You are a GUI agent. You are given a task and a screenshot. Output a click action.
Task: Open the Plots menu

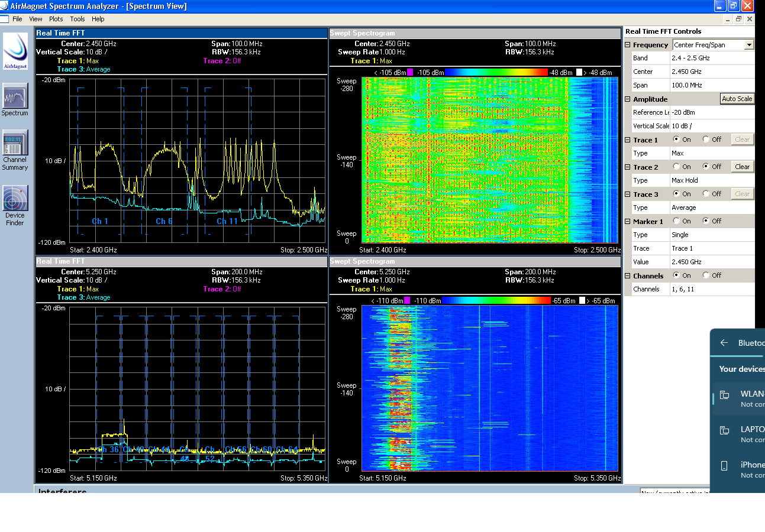pos(56,19)
